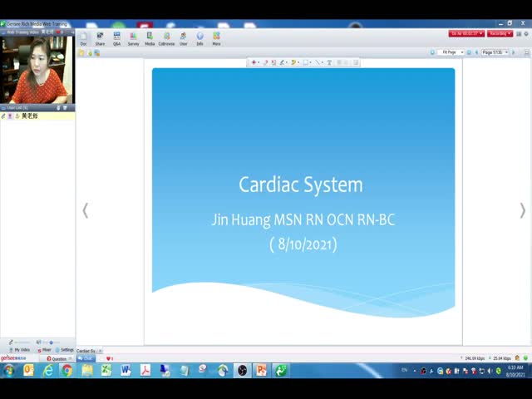Screen dimensions: 532x399
Task: Select the eraser annotation tool
Action: click(266, 62)
